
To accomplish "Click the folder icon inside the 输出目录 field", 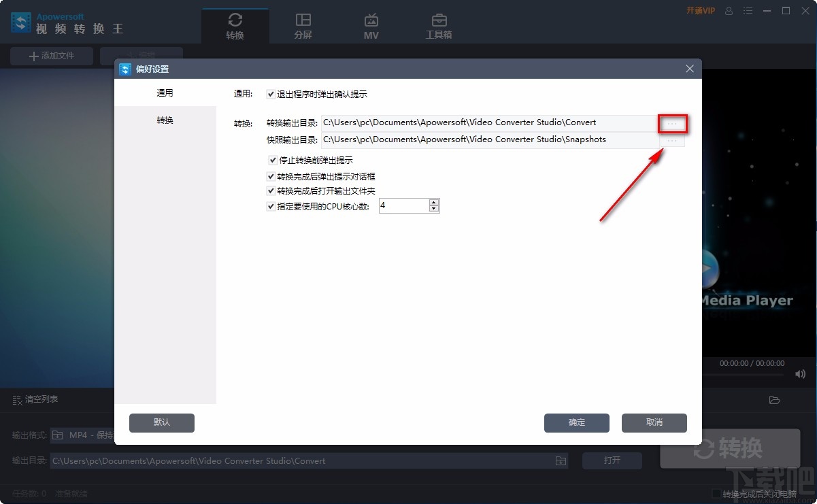I will point(560,460).
